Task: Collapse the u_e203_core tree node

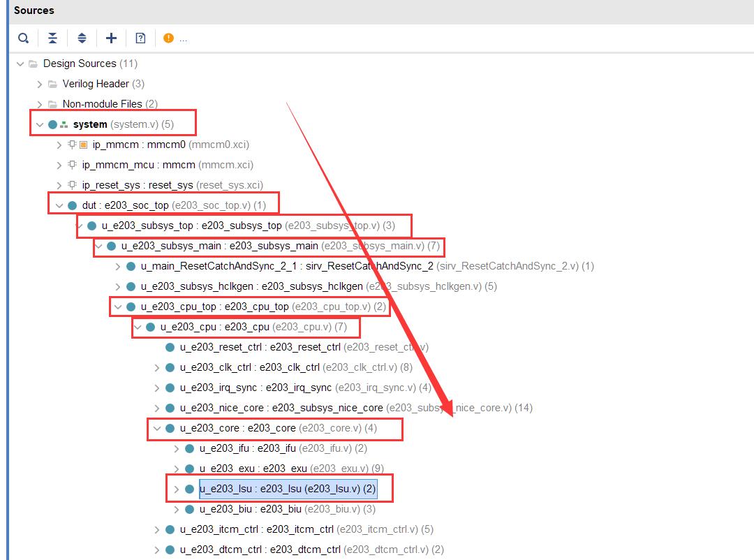Action: coord(157,428)
